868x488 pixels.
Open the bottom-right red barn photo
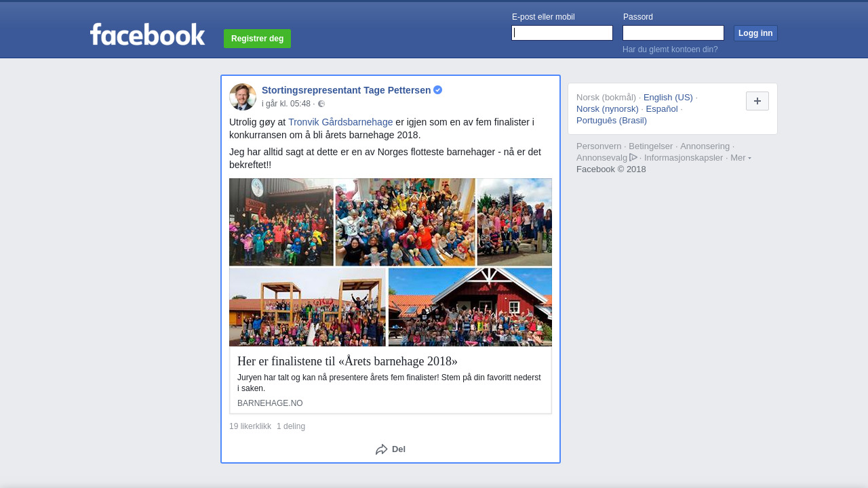click(470, 307)
